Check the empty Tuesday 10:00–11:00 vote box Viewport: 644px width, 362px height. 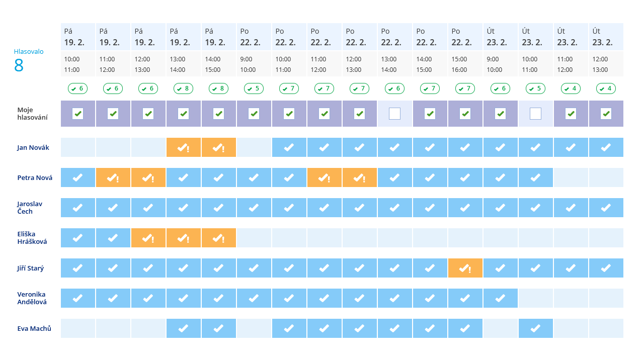(x=536, y=114)
